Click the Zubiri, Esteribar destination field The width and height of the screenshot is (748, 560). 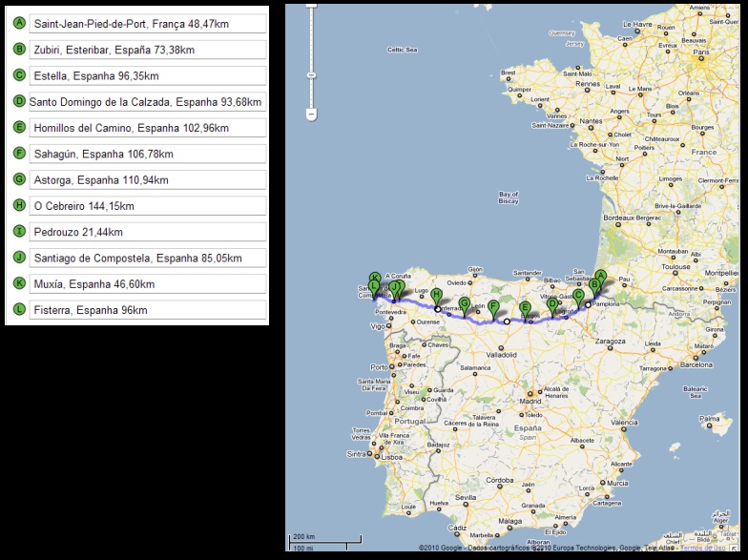(147, 49)
